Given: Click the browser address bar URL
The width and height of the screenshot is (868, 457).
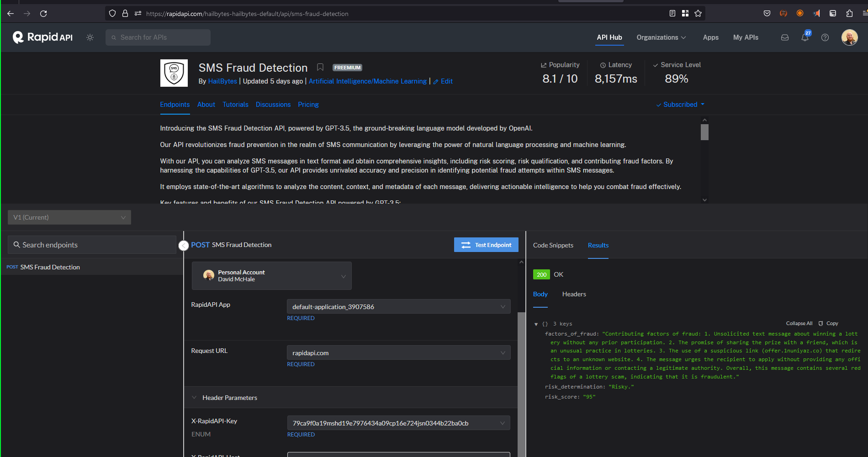Looking at the screenshot, I should [x=247, y=14].
